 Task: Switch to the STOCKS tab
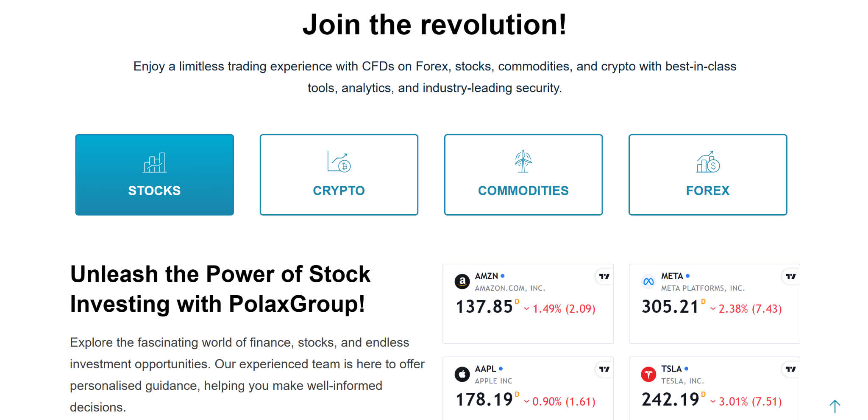pyautogui.click(x=155, y=175)
